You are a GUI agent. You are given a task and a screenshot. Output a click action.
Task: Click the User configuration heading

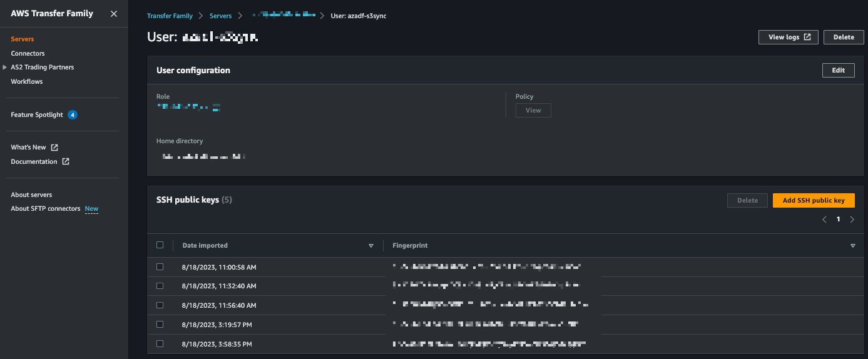click(x=193, y=71)
